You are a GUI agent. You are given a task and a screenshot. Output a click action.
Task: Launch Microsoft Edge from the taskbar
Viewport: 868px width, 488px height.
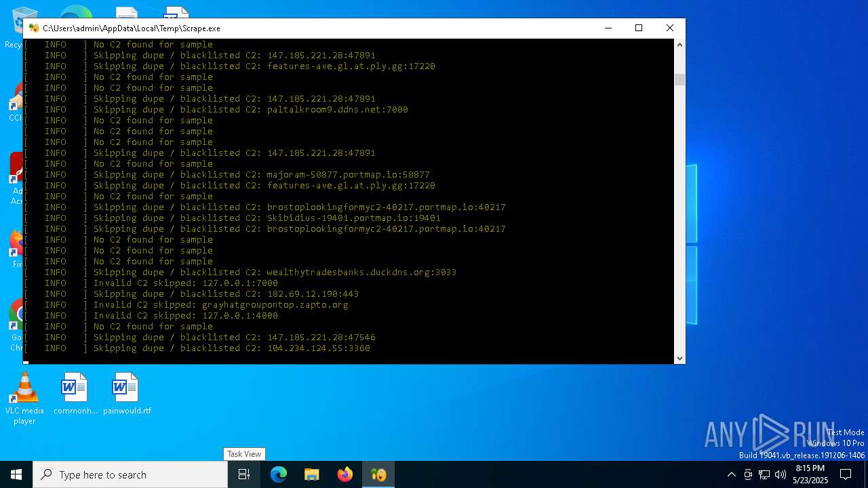point(279,474)
